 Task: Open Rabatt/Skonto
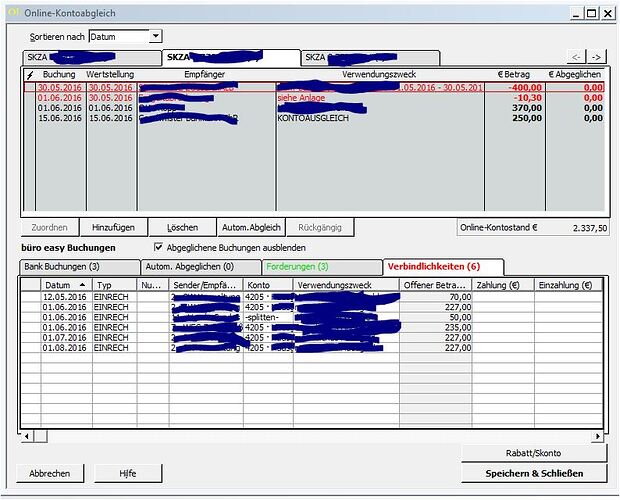pyautogui.click(x=533, y=453)
